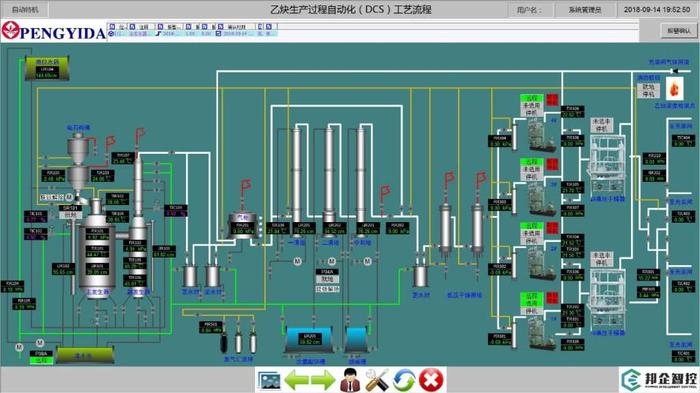Image resolution: width=700 pixels, height=393 pixels.
Task: Open user login via the man icon
Action: click(350, 380)
